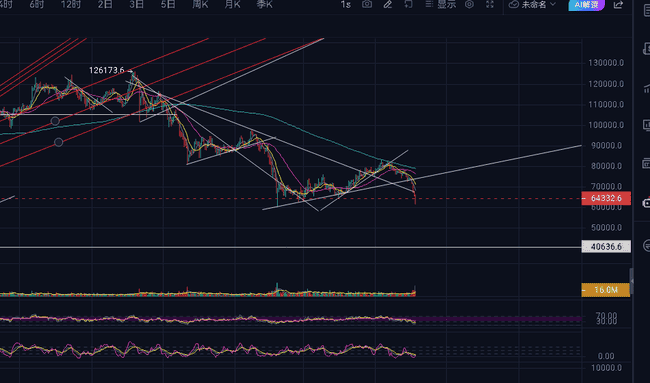Click the red 64332.6 current price tag
Image resolution: width=650 pixels, height=383 pixels.
[606, 198]
